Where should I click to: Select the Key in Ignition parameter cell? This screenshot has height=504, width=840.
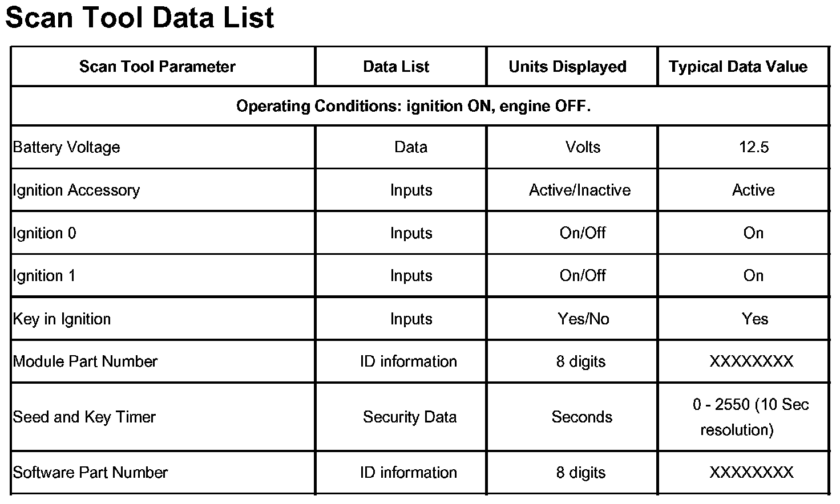coord(62,319)
